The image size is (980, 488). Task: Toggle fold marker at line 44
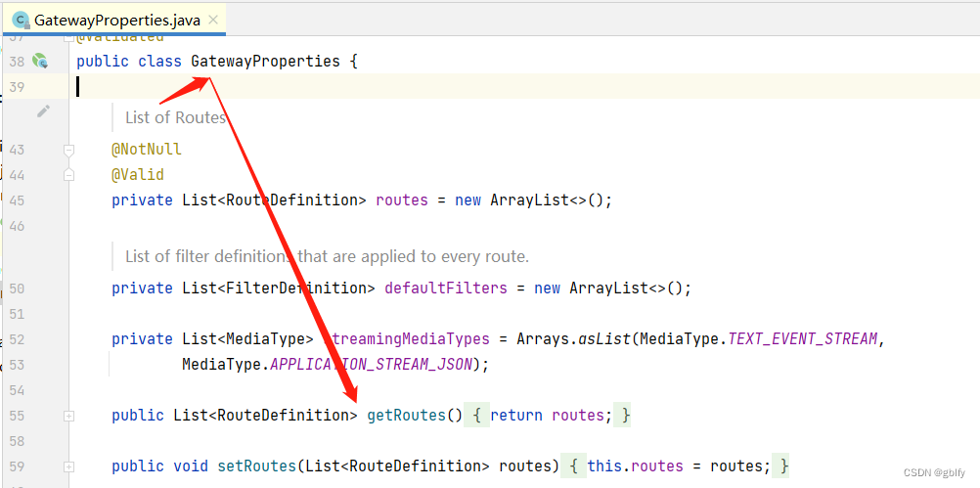(x=68, y=175)
